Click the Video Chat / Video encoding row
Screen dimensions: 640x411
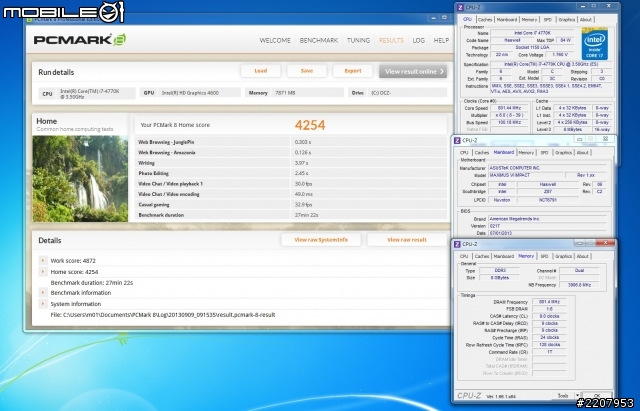291,194
